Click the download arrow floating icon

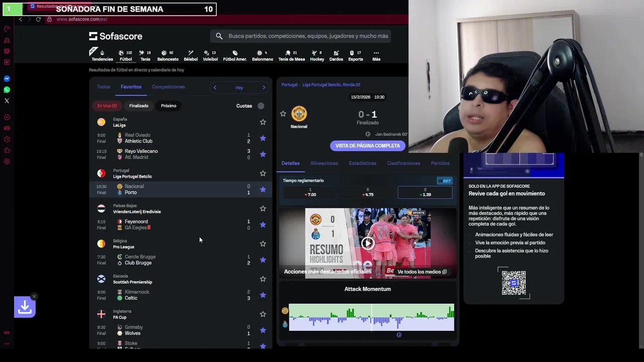coord(25,307)
